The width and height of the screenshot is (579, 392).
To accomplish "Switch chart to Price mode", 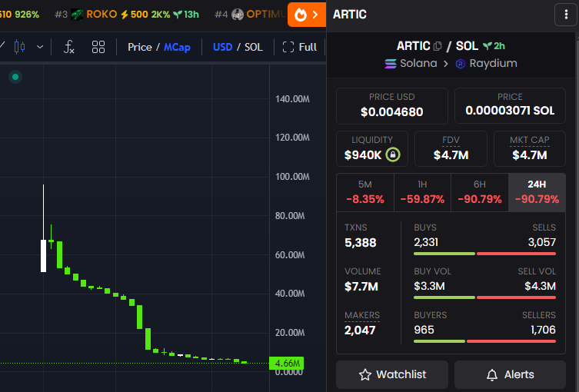I will [x=140, y=47].
